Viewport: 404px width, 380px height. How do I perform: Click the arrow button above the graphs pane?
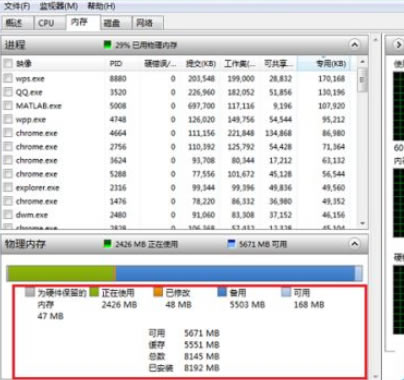point(398,44)
